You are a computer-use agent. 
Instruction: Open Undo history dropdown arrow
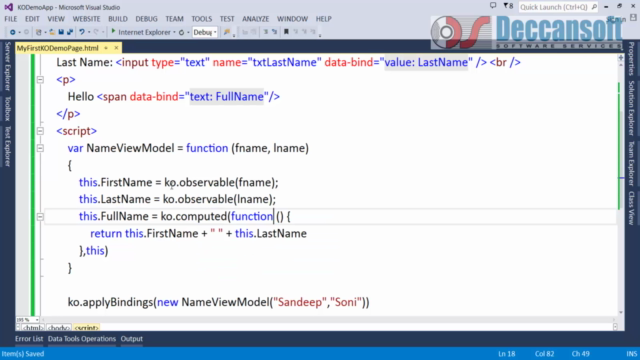(89, 33)
